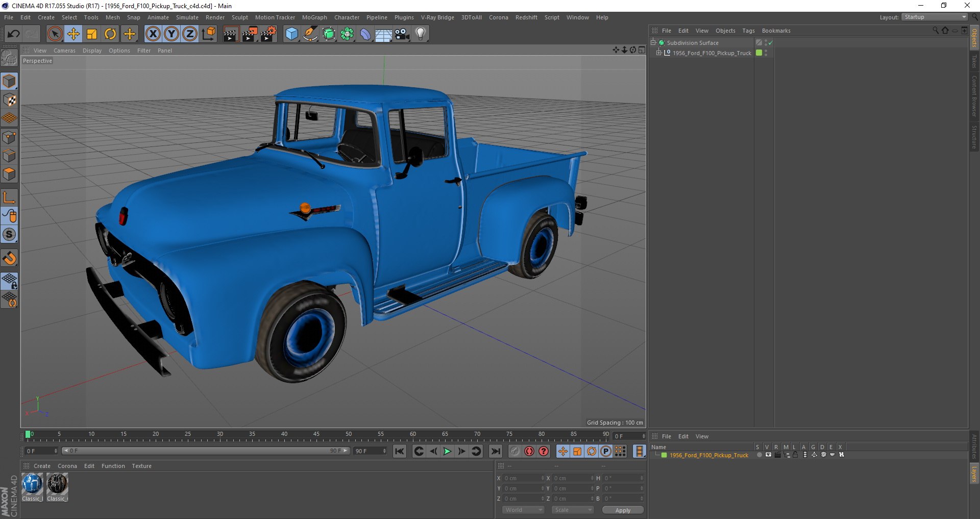The width and height of the screenshot is (980, 519).
Task: Select Polygons mode in left toolbar
Action: pyautogui.click(x=9, y=174)
